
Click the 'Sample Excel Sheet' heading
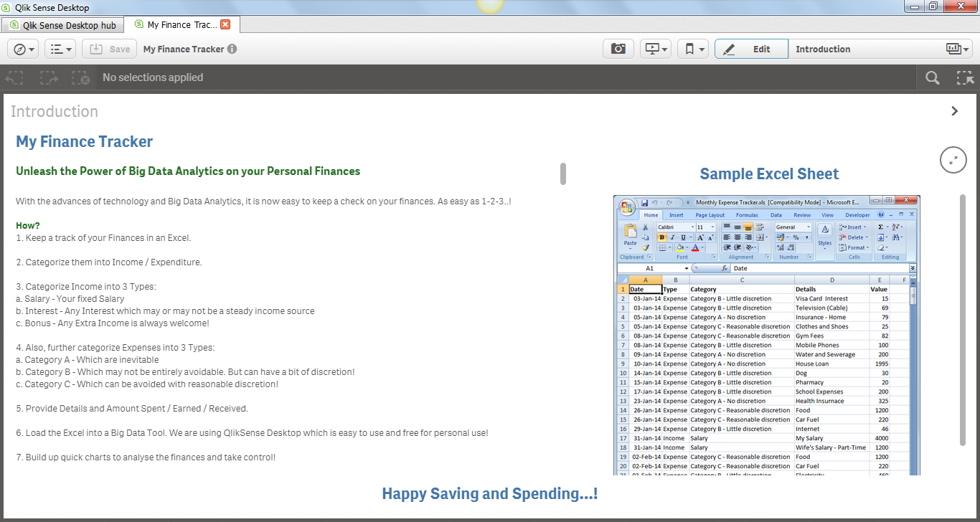tap(769, 174)
